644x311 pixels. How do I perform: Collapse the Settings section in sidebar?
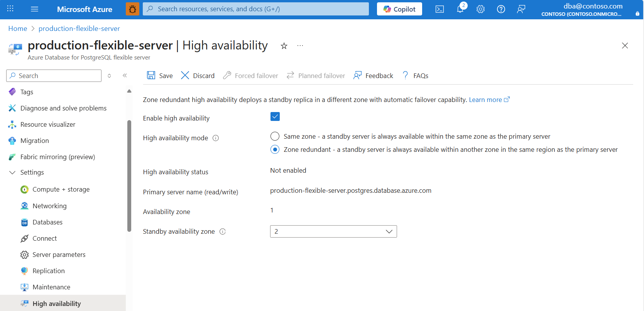[x=12, y=172]
